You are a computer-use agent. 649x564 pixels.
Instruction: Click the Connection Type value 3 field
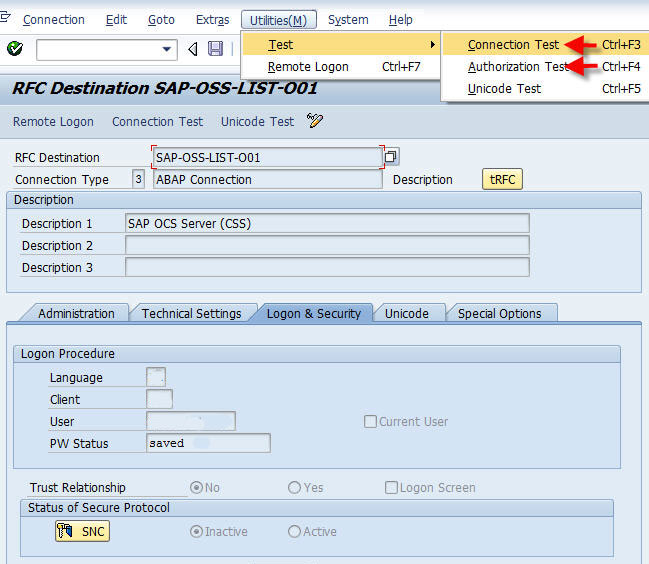[x=138, y=179]
